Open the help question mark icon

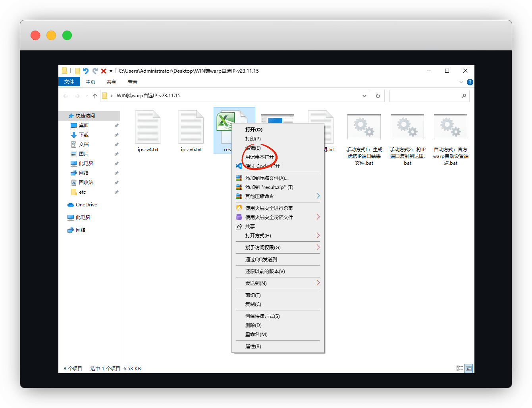470,82
